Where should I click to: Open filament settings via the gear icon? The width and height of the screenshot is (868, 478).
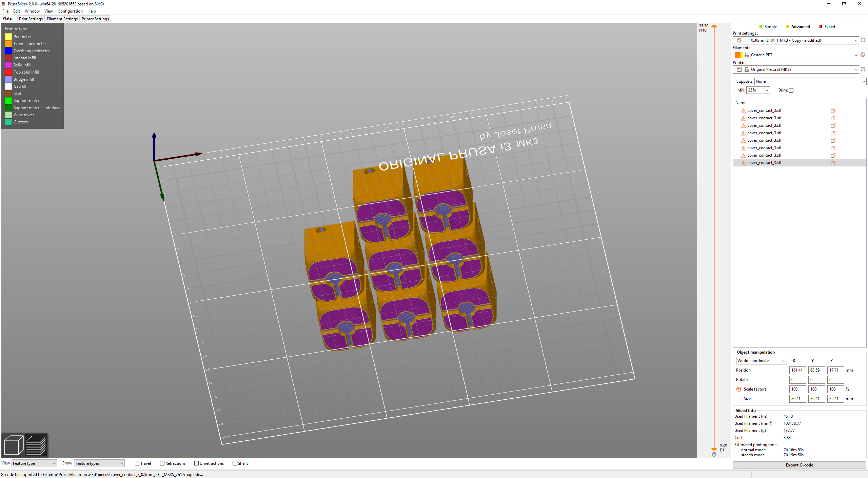863,55
